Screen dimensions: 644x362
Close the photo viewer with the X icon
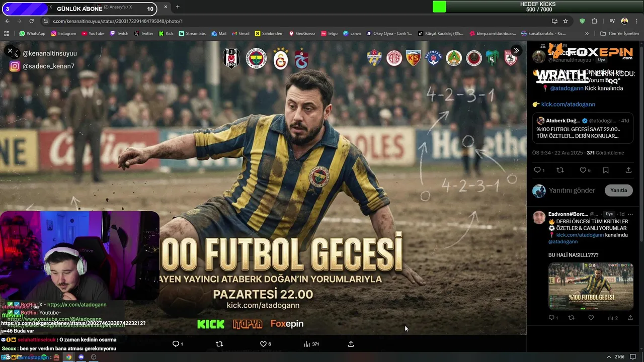pos(10,51)
